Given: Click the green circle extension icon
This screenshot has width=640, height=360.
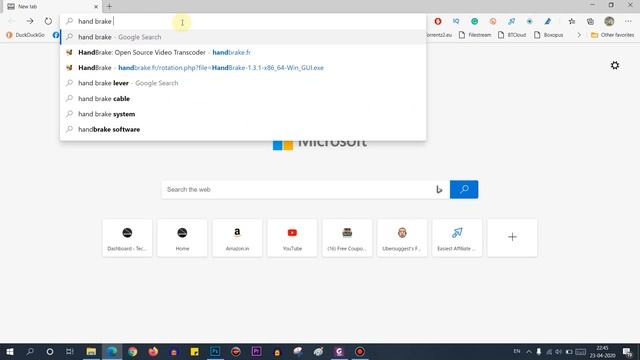Looking at the screenshot, I should tap(474, 21).
